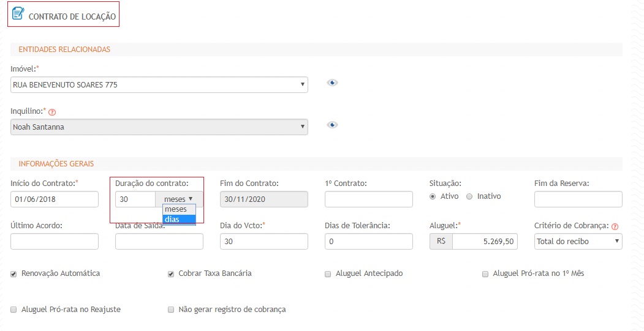Choose 'dias' in the duration unit list
Screen dimensions: 644x331
[179, 219]
